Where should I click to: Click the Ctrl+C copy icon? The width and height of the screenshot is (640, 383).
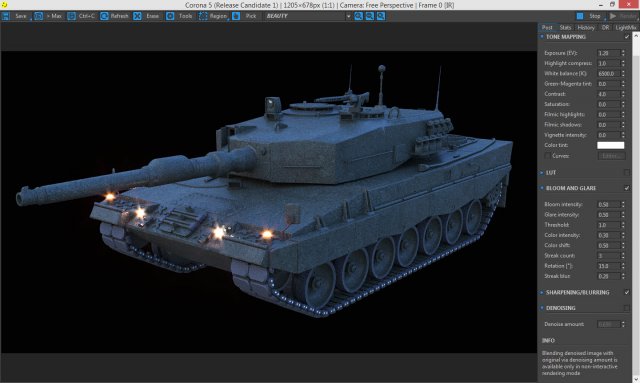[71, 16]
